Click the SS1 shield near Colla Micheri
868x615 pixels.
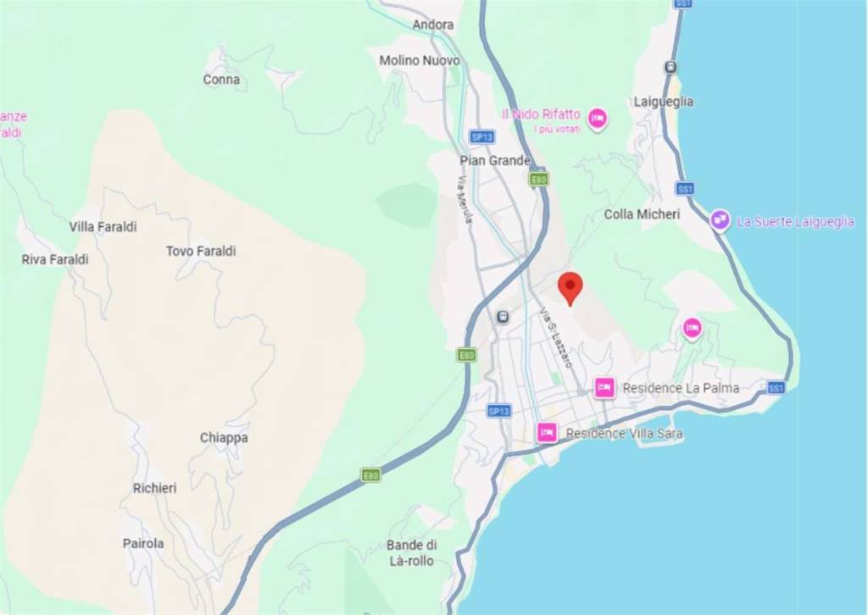[685, 189]
